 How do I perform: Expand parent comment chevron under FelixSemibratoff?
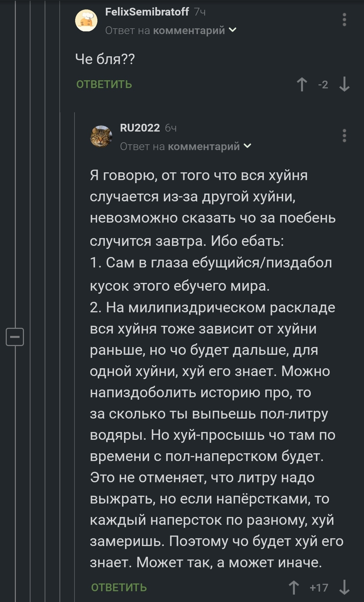tap(233, 30)
